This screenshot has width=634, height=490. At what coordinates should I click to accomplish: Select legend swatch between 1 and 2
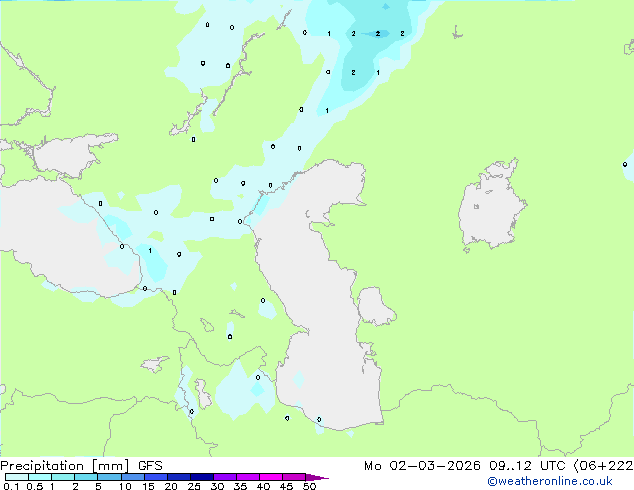click(63, 477)
